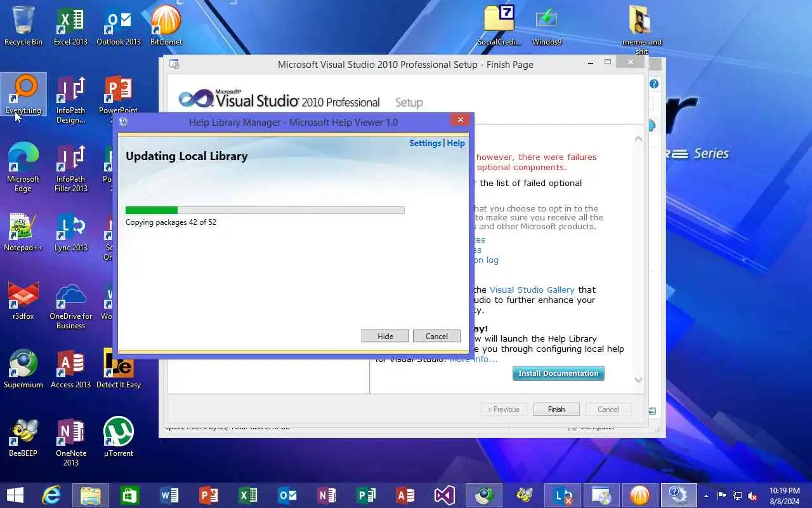Open the Help link in Help Library Manager
Viewport: 812px width, 508px height.
tap(455, 143)
